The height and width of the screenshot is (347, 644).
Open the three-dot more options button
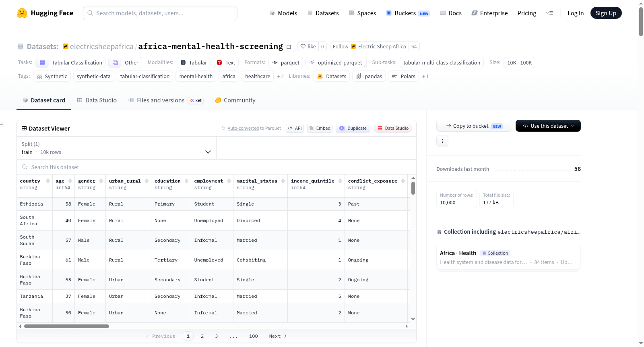[442, 141]
